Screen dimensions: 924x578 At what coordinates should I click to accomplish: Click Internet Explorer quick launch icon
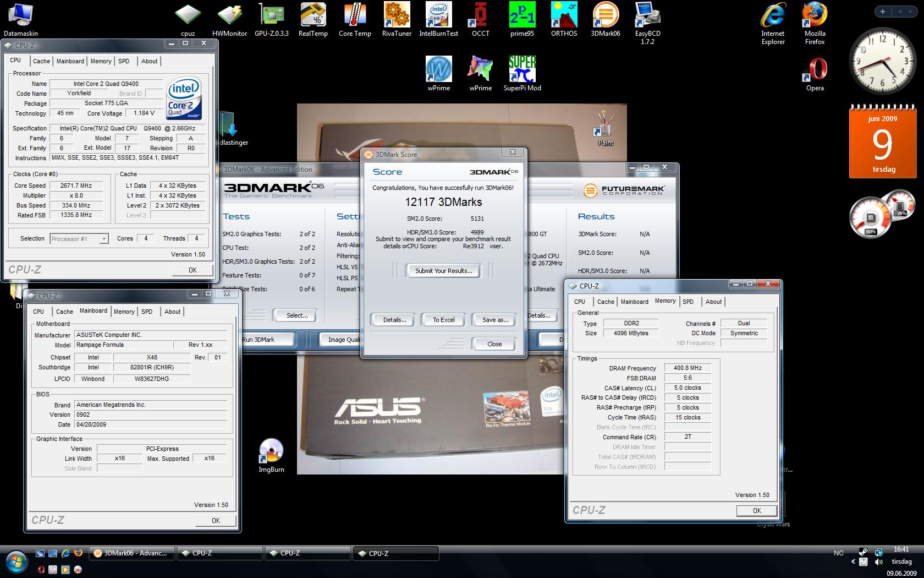pos(65,553)
